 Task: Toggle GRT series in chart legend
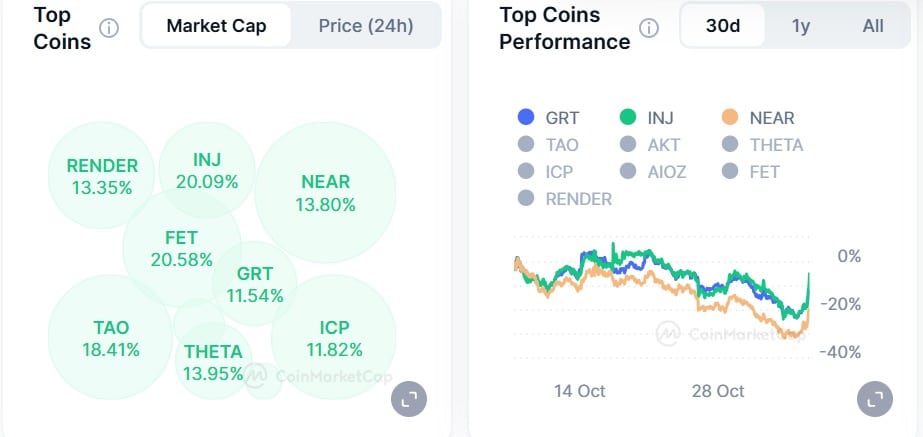click(548, 117)
